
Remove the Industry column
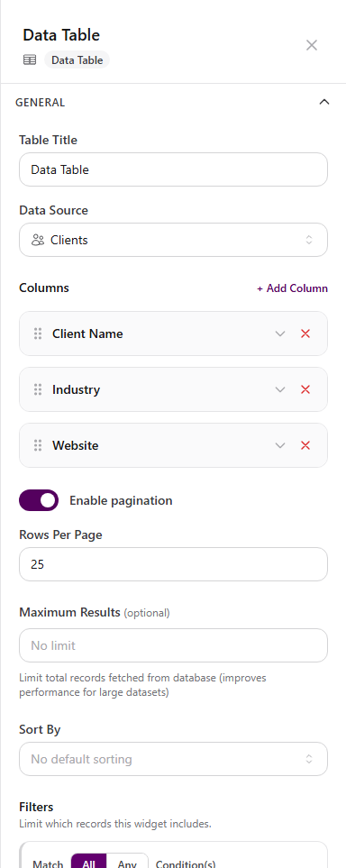pos(305,389)
